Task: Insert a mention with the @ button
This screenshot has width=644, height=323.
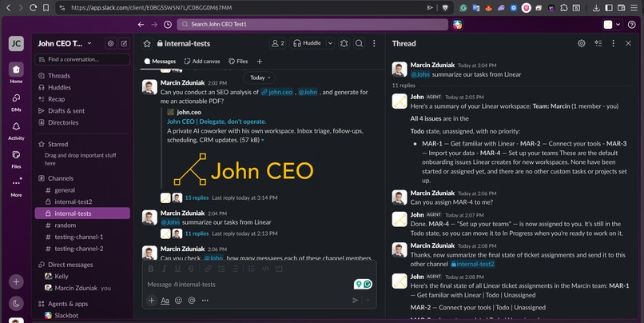Action: [192, 301]
